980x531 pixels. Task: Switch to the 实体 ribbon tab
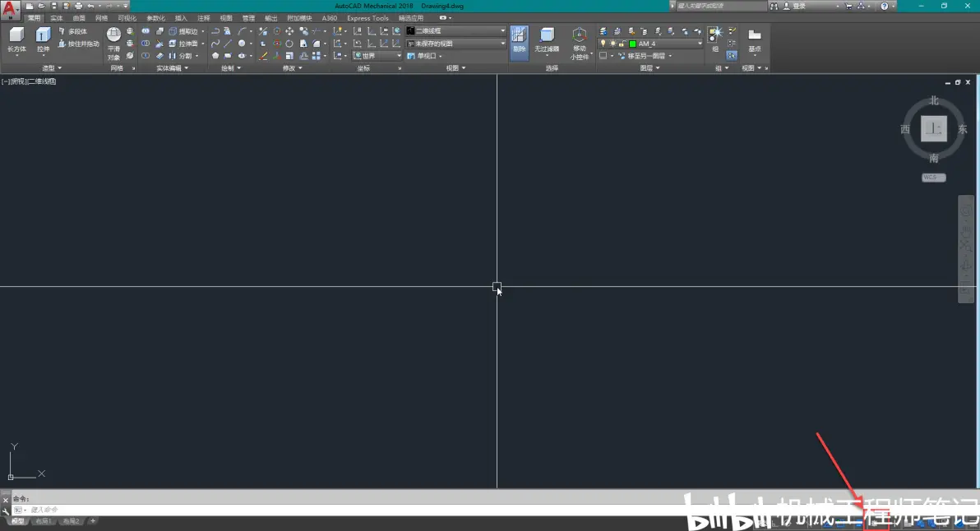pyautogui.click(x=56, y=18)
